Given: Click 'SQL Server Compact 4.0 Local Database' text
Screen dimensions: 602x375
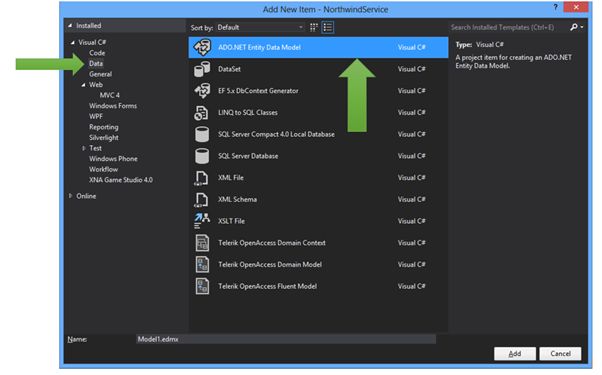Looking at the screenshot, I should pos(276,134).
